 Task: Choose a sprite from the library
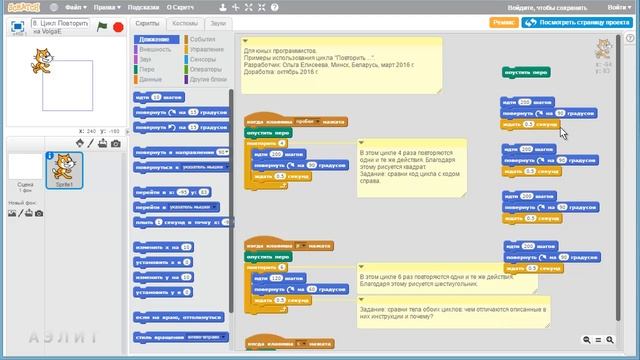(80, 143)
